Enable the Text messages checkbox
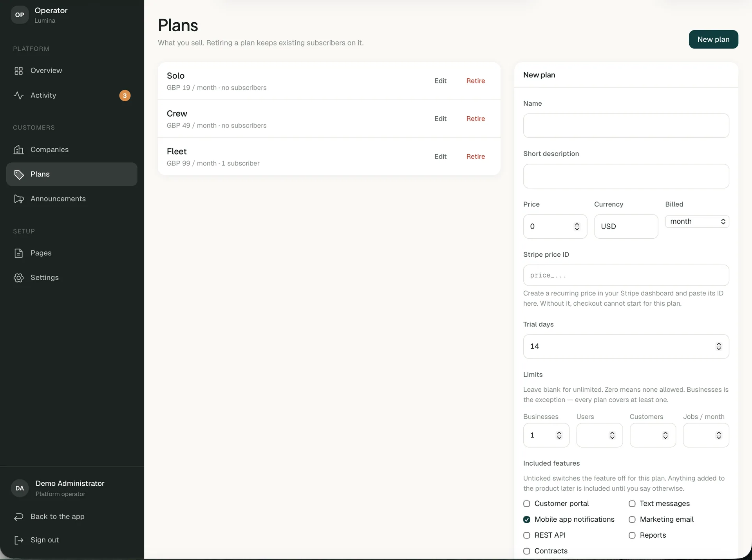 [632, 504]
